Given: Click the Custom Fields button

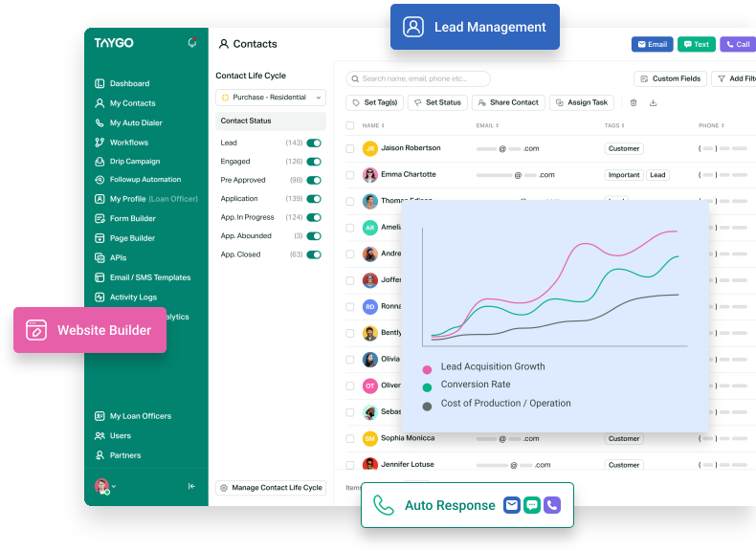Looking at the screenshot, I should [x=670, y=78].
